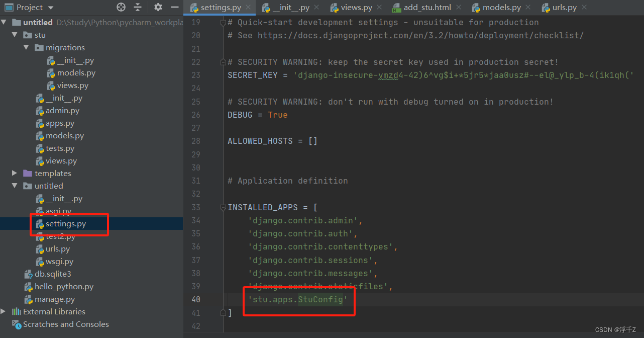Select the stu folder in project tree
The width and height of the screenshot is (644, 338).
(x=40, y=35)
